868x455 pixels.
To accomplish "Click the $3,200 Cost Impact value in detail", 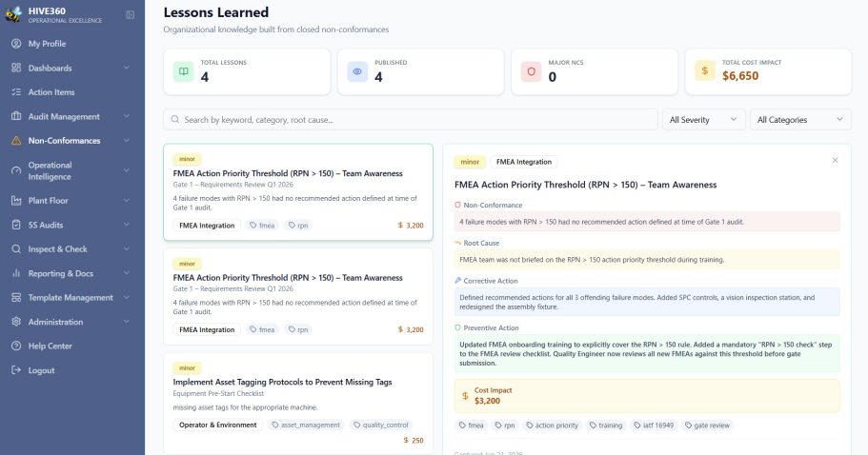I will [x=487, y=401].
